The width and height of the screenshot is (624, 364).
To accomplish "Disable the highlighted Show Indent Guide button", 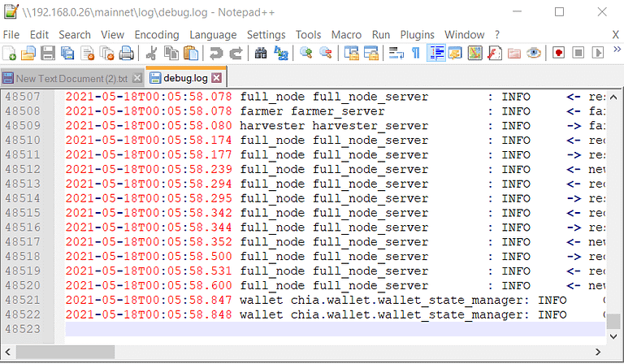I will (435, 53).
